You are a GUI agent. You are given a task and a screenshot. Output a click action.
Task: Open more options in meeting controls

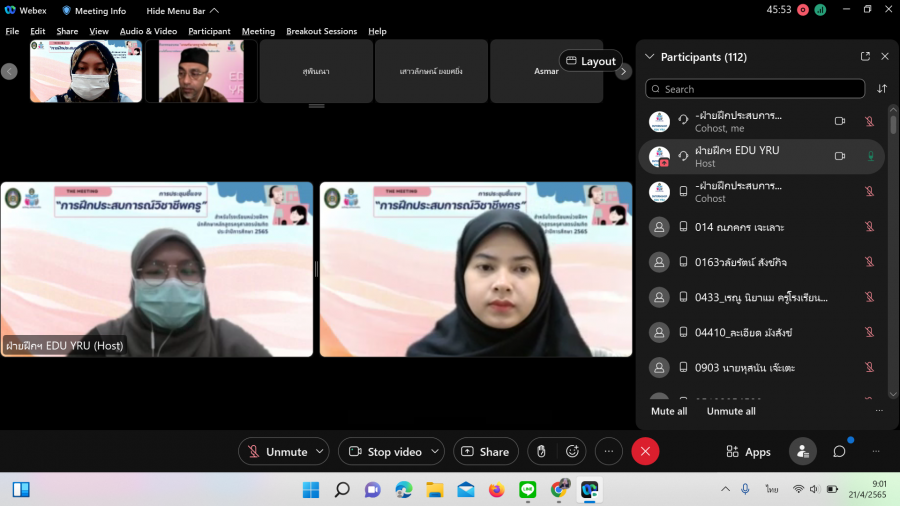[608, 452]
